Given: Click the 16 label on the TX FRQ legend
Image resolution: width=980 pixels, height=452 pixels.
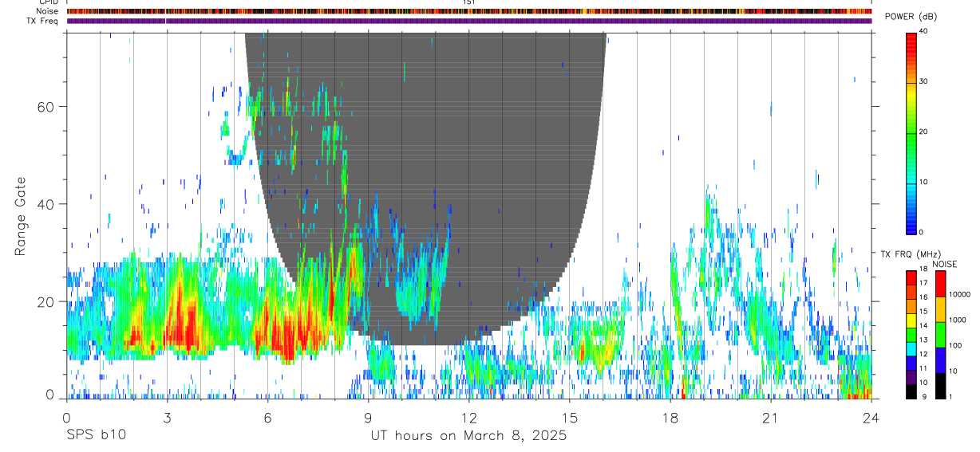Looking at the screenshot, I should [923, 297].
